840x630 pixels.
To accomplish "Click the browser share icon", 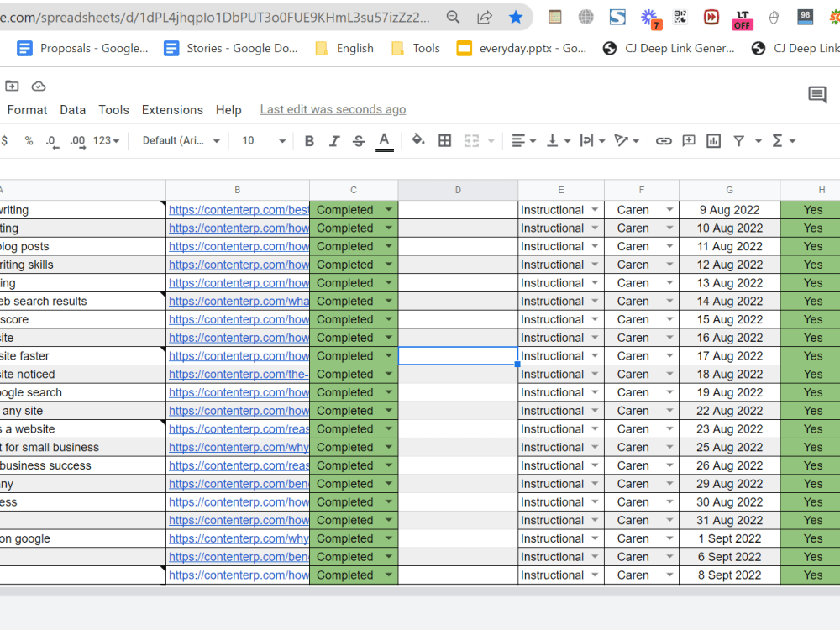I will coord(485,17).
